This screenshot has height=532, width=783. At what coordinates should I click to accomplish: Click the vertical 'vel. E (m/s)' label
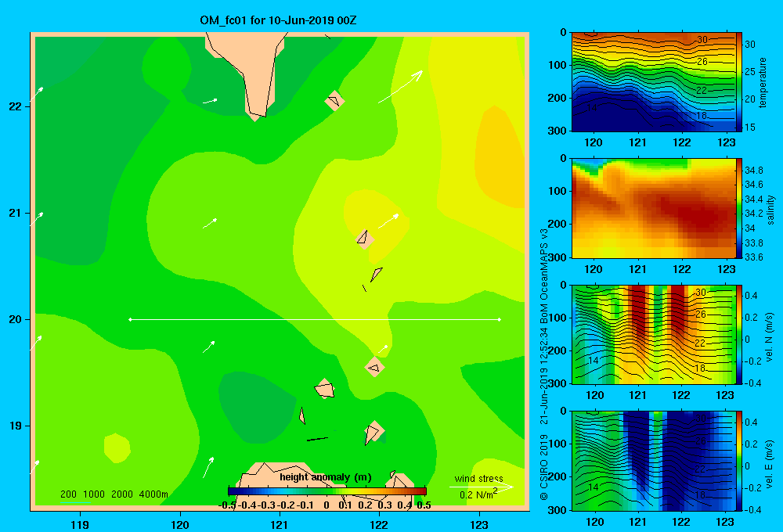770,463
